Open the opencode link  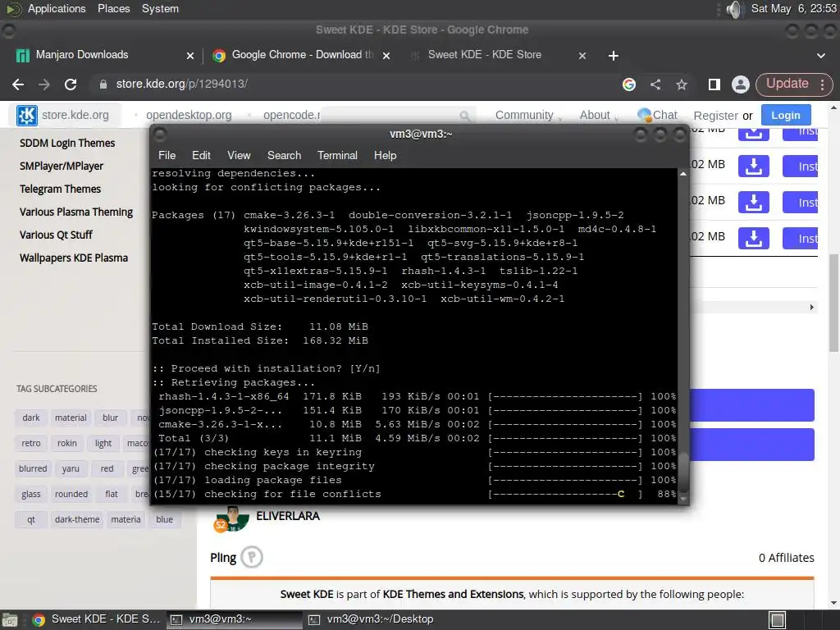291,115
